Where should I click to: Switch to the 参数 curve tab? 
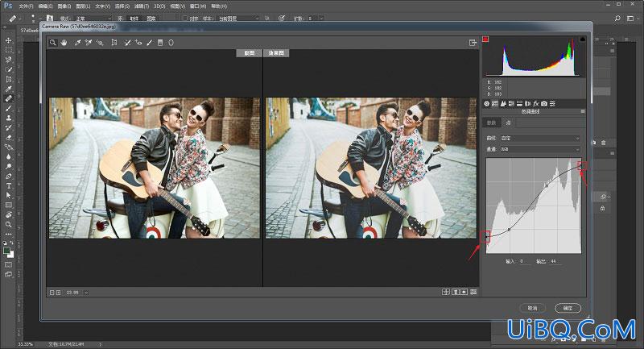(491, 123)
